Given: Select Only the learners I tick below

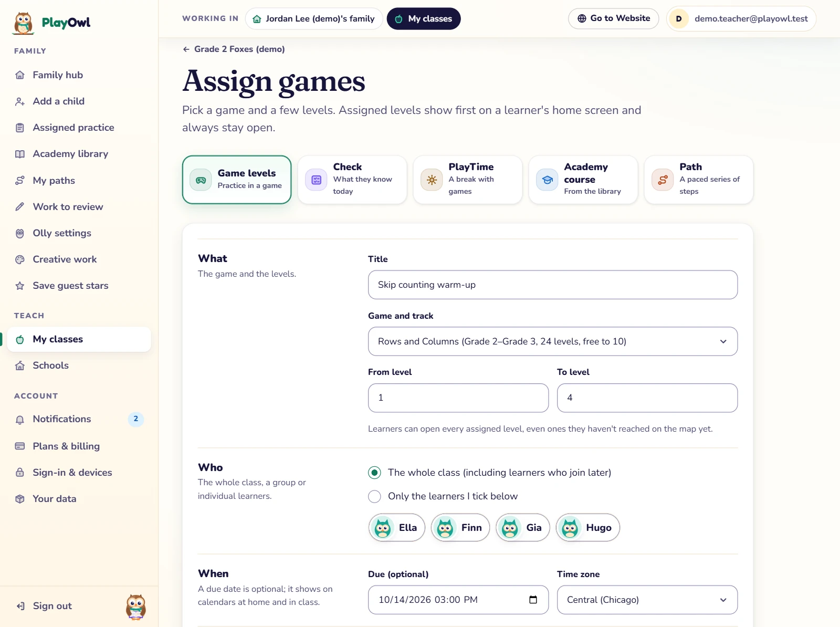Looking at the screenshot, I should coord(374,496).
